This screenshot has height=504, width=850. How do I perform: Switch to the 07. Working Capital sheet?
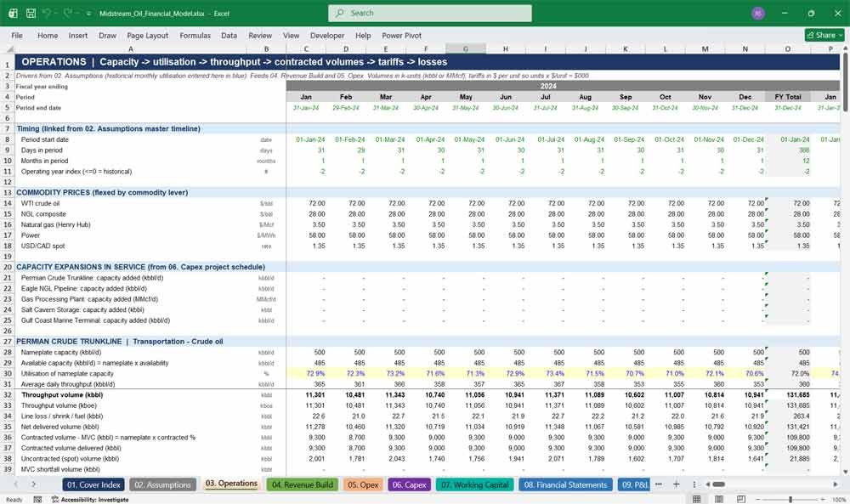[x=475, y=485]
